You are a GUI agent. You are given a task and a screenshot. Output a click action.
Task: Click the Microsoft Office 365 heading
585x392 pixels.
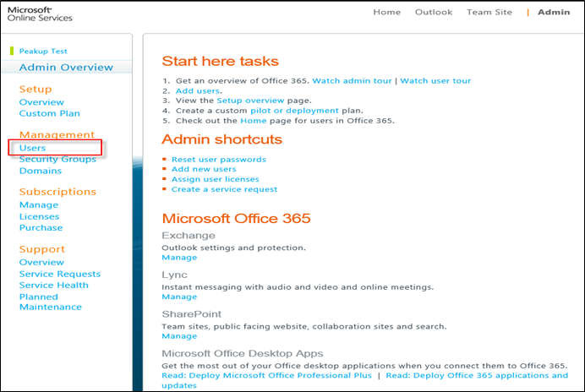coord(236,219)
